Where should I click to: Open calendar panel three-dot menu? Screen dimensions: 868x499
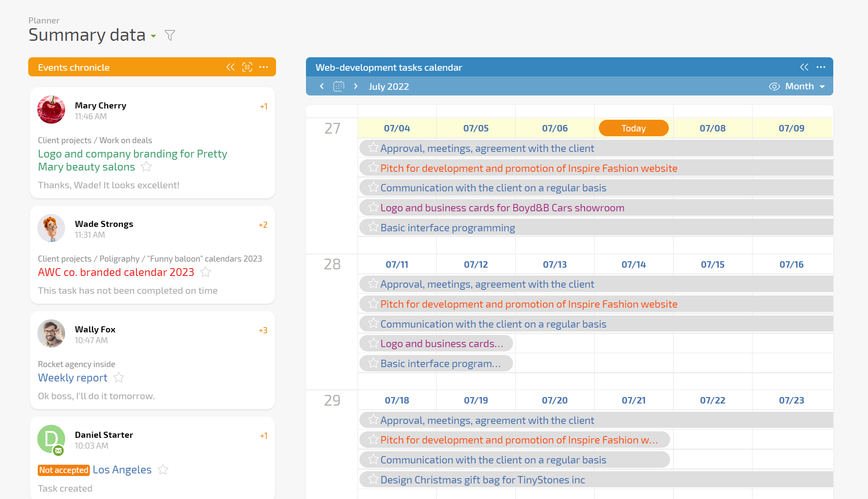821,67
